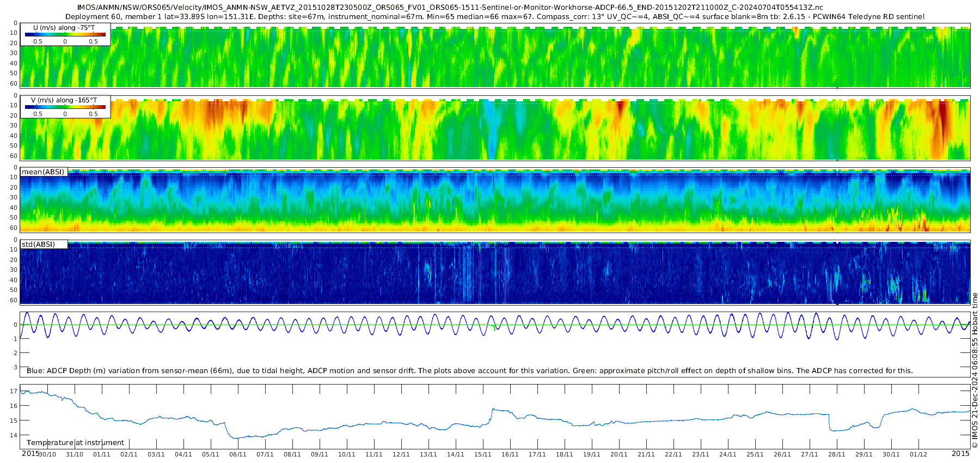Screen dimensions: 980x463
Task: Click the 28/11 date tick label
Action: [x=837, y=454]
